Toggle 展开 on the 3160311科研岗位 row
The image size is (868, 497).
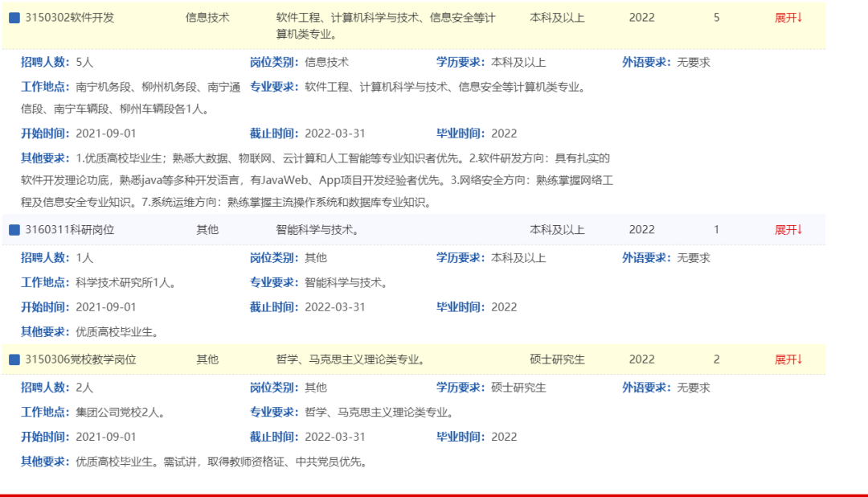[x=788, y=230]
